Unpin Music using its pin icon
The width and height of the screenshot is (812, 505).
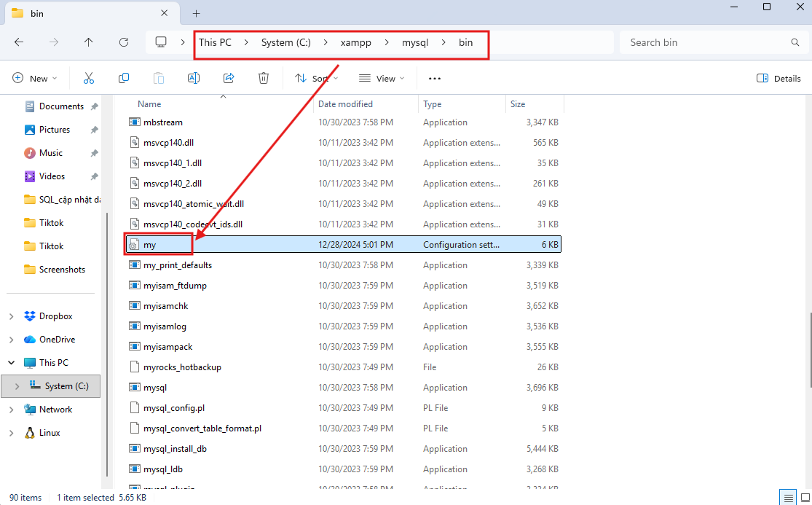tap(94, 153)
